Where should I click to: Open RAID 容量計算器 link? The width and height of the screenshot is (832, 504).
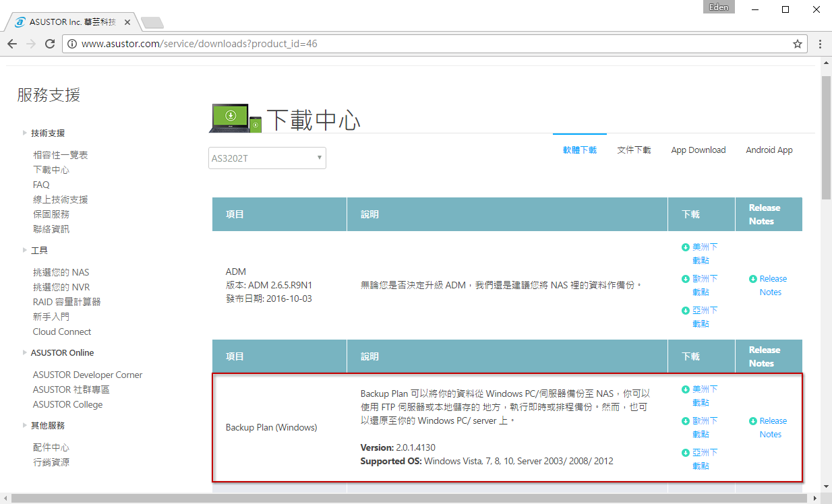(67, 302)
